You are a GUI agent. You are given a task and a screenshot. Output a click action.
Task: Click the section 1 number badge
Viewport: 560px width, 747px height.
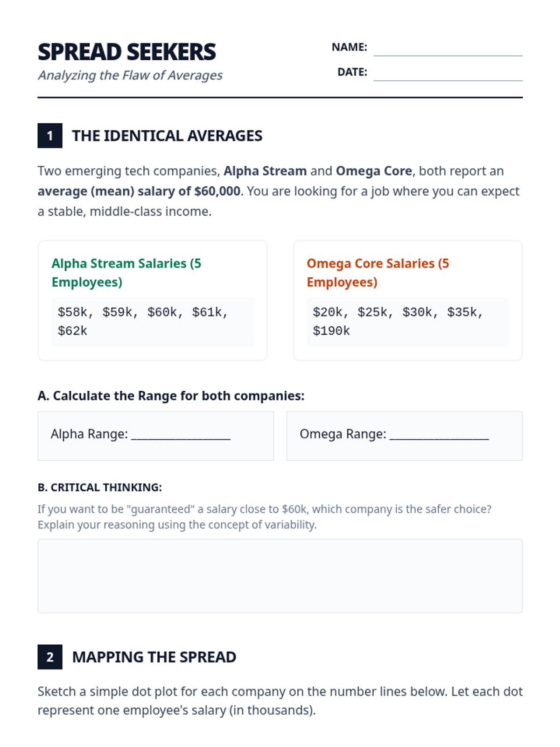pyautogui.click(x=50, y=136)
